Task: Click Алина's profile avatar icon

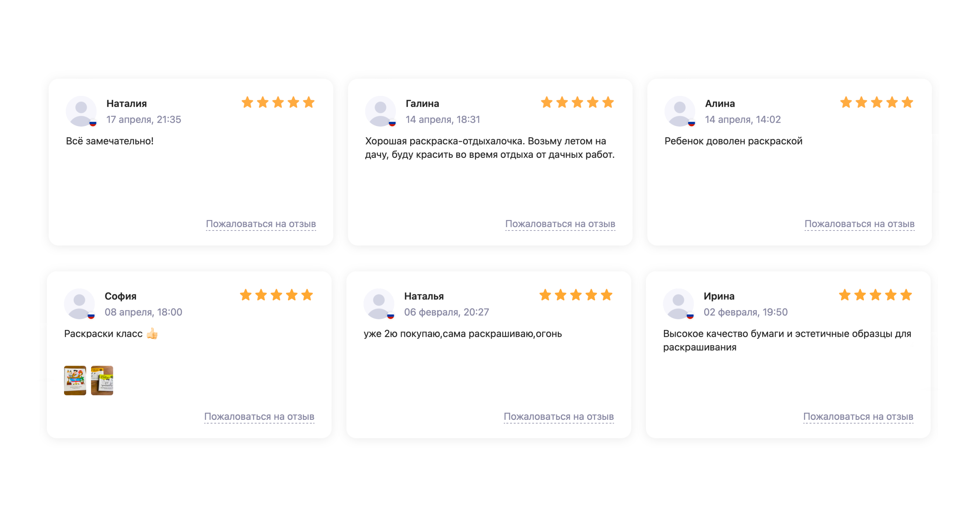Action: click(x=680, y=111)
